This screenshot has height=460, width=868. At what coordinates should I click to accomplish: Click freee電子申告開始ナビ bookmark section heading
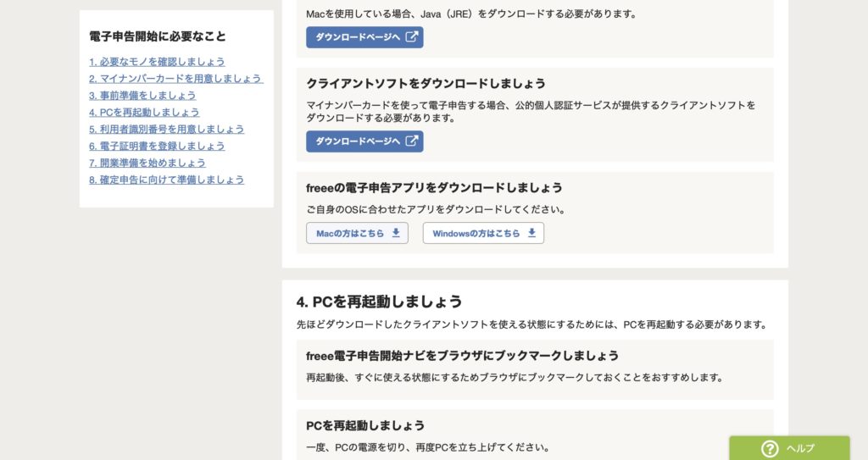click(x=462, y=356)
